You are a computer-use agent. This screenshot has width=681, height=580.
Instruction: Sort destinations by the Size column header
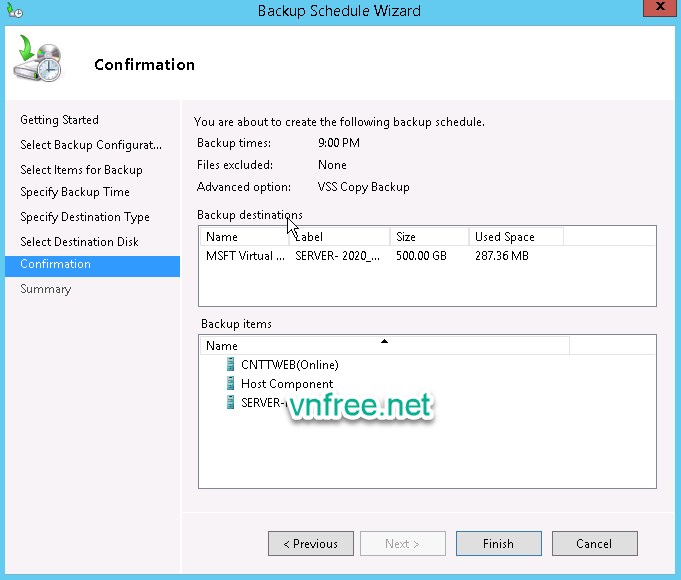pos(429,237)
